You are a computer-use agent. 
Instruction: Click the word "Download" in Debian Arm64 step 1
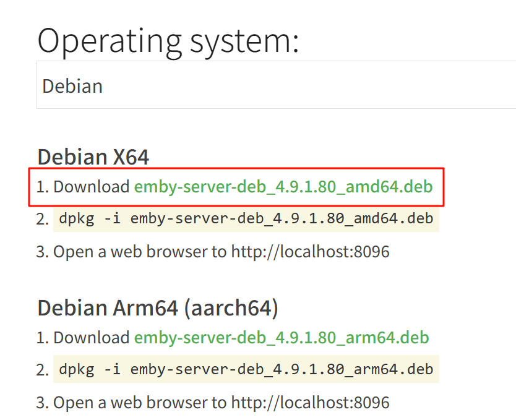click(x=92, y=338)
